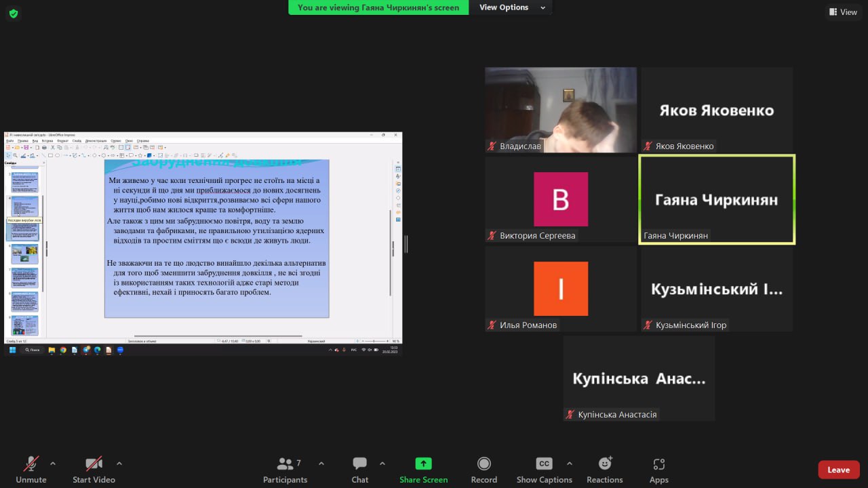Open the sidebar Properties icon in Impress
This screenshot has height=488, width=868.
pos(398,169)
